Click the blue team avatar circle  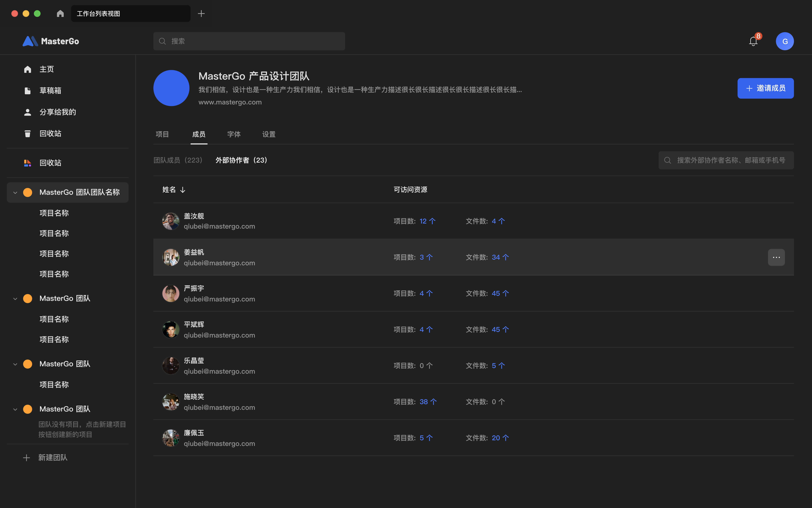pos(171,88)
